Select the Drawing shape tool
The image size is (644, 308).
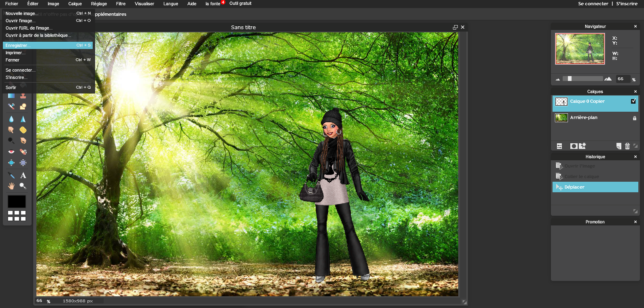point(23,106)
